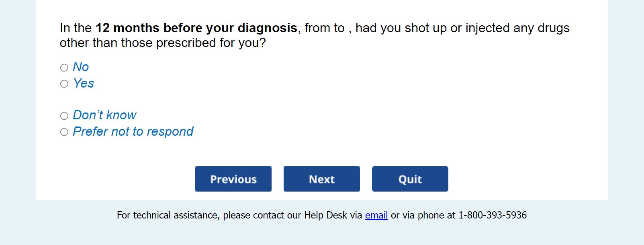Image resolution: width=644 pixels, height=245 pixels.
Task: Click the italic "Yes" answer label
Action: pos(84,84)
